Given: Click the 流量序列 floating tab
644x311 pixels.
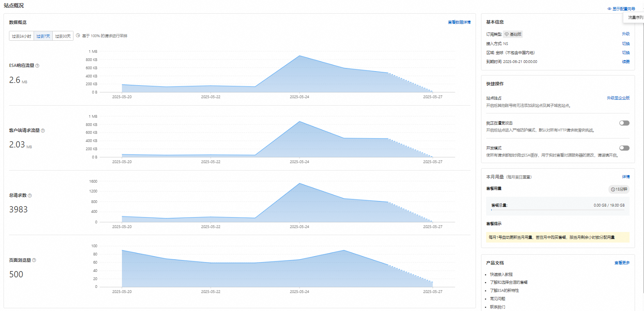Looking at the screenshot, I should [x=635, y=18].
